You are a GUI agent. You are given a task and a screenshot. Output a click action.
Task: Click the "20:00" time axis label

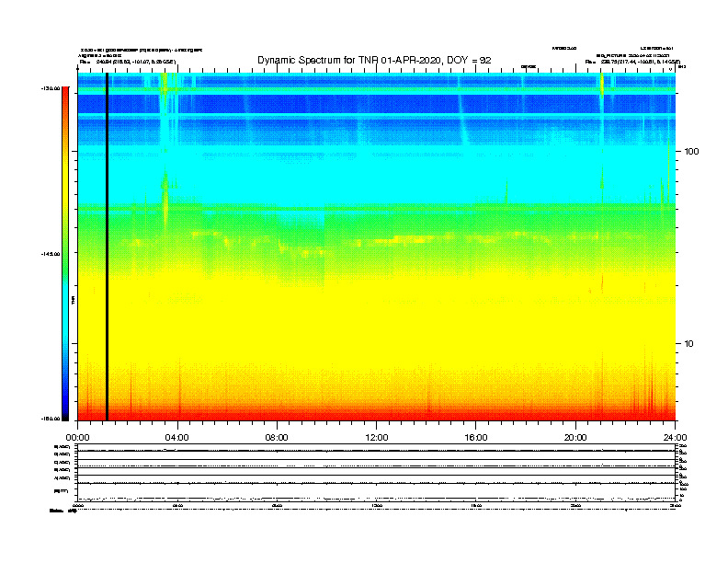575,438
